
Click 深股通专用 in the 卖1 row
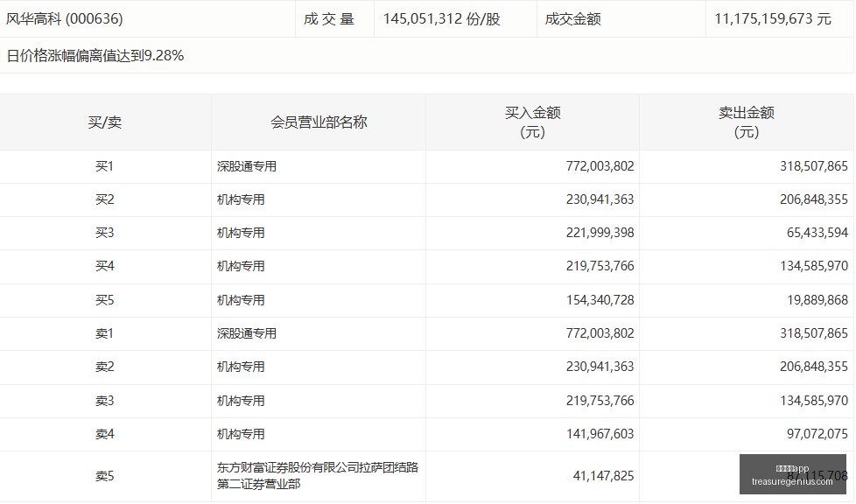[x=247, y=333]
